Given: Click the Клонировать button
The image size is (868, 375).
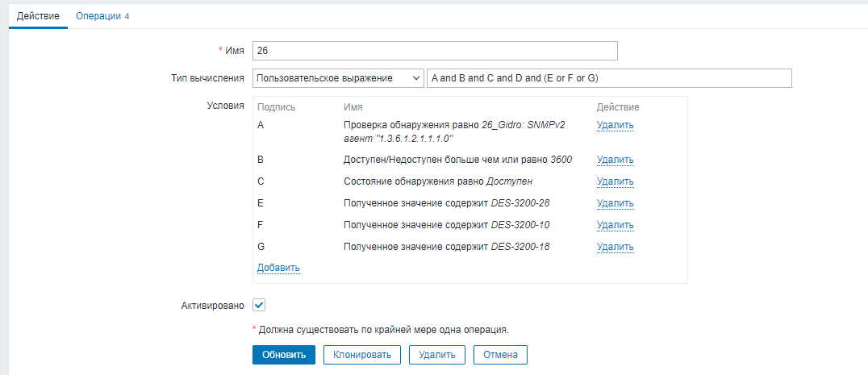Looking at the screenshot, I should (362, 355).
